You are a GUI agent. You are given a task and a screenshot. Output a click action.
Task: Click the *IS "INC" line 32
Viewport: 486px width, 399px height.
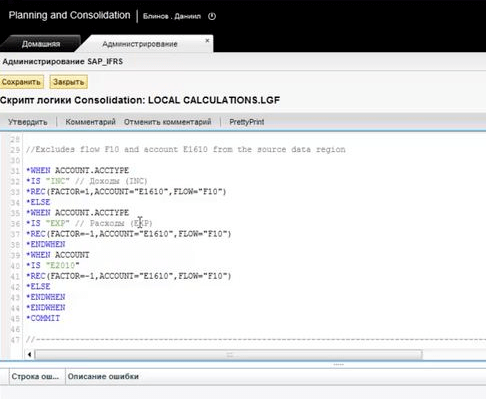point(87,181)
